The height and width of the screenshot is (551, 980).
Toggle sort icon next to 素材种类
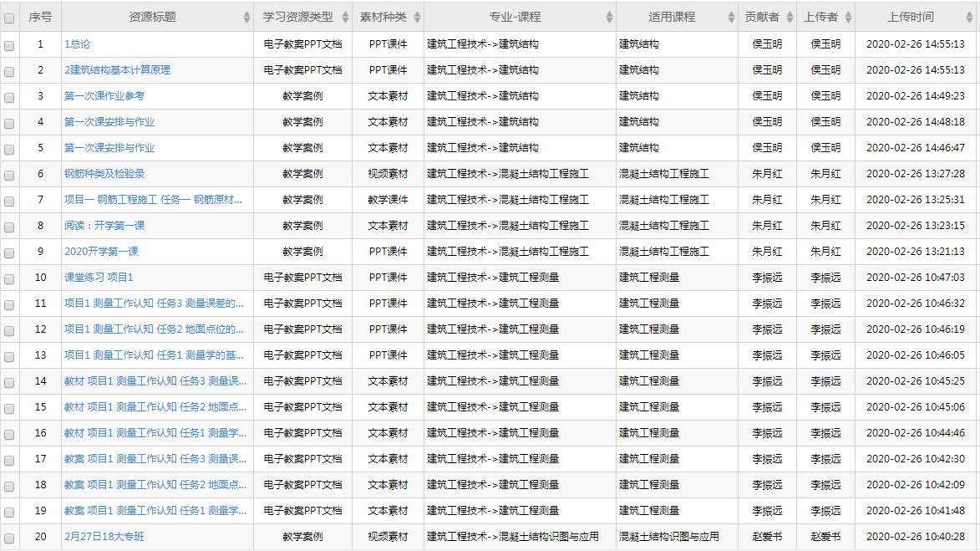[x=417, y=17]
